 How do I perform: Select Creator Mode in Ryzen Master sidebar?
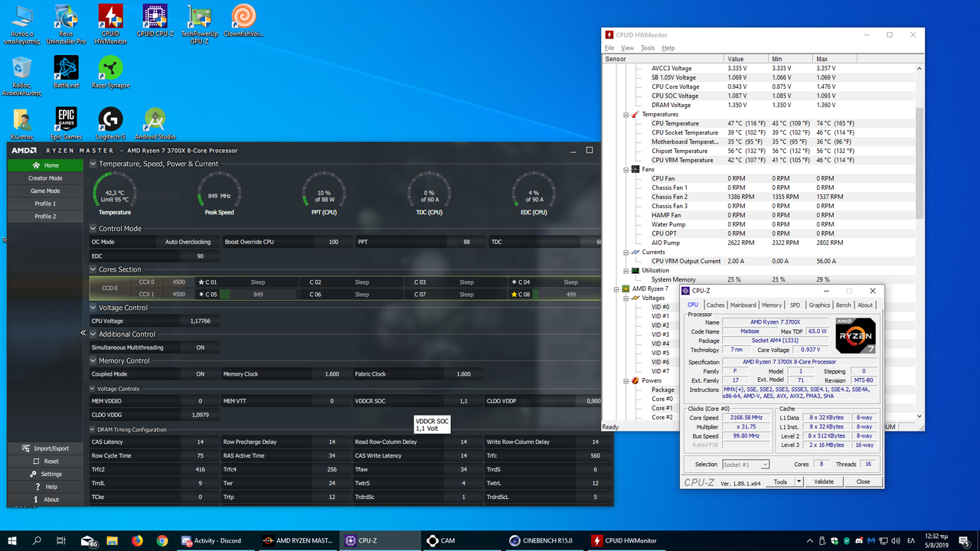45,178
